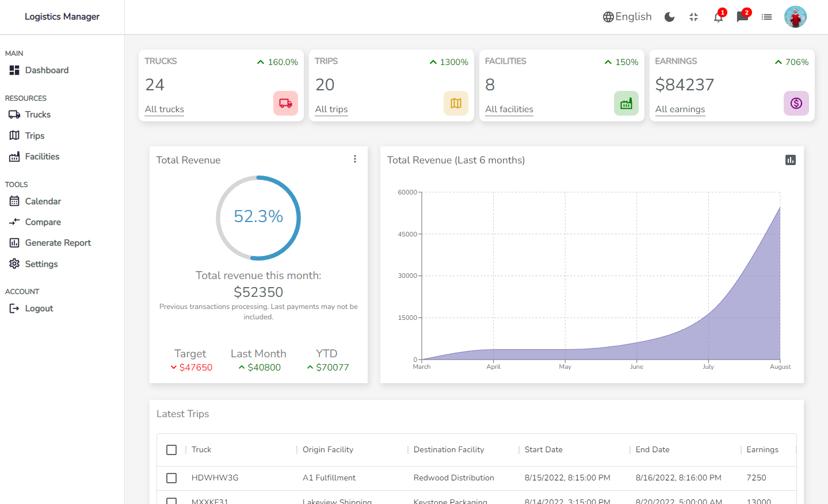Check the select-all checkbox in Latest Trips
The height and width of the screenshot is (504, 828).
tap(171, 450)
